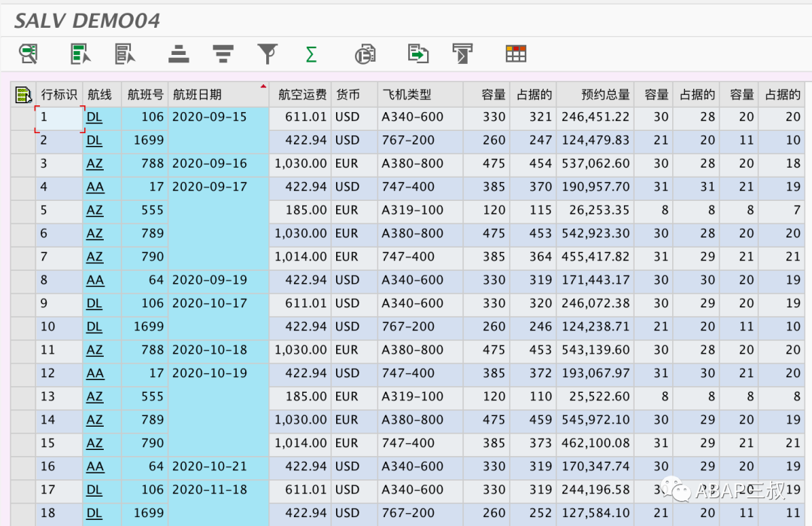This screenshot has height=526, width=812.
Task: Select row 12 using its row selector
Action: 23,374
